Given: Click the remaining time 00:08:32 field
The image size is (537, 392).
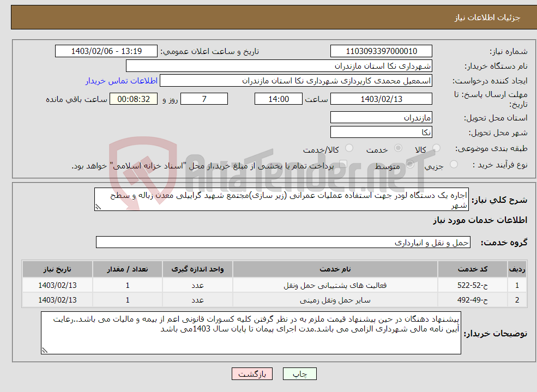Looking at the screenshot, I should (134, 99).
